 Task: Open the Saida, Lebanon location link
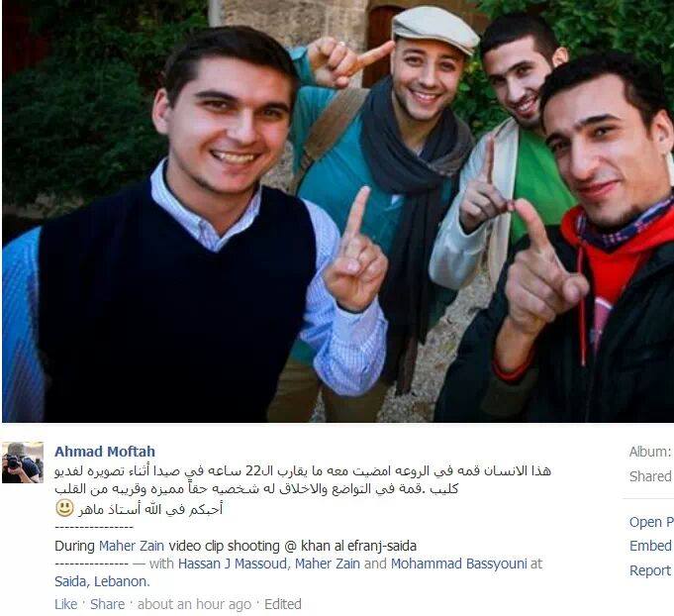[x=102, y=581]
